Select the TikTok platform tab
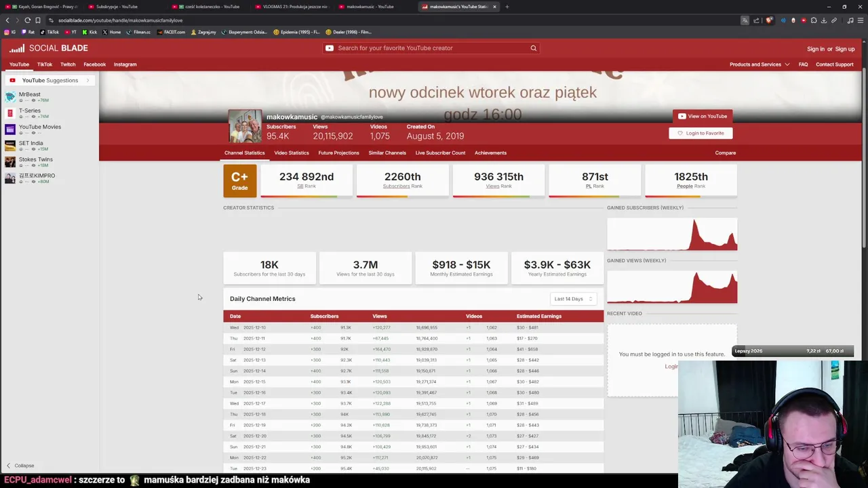The width and height of the screenshot is (868, 488). pyautogui.click(x=45, y=64)
